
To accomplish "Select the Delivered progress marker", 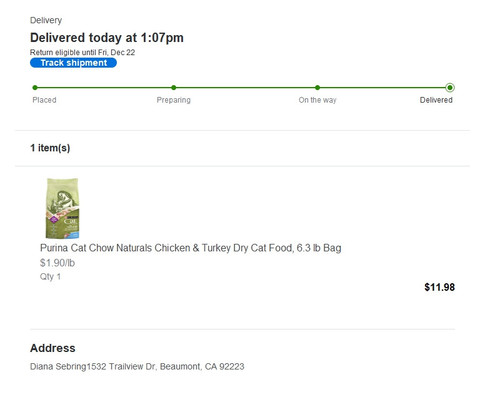I will coord(450,88).
